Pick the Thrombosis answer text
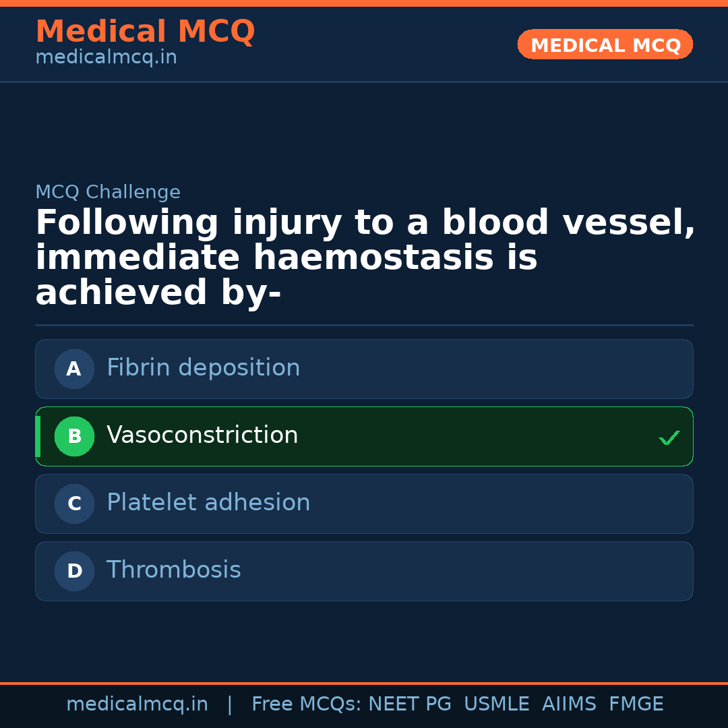The width and height of the screenshot is (728, 728). point(173,570)
